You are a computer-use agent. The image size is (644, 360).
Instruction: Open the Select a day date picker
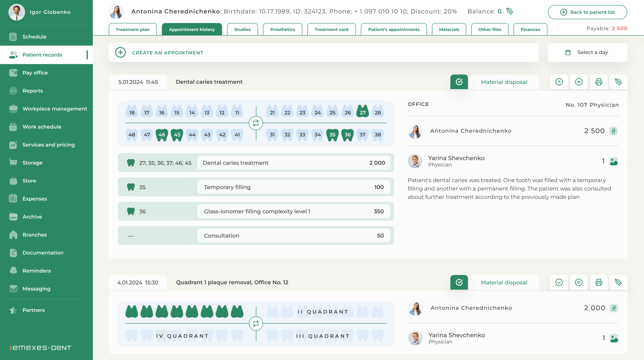pos(587,53)
